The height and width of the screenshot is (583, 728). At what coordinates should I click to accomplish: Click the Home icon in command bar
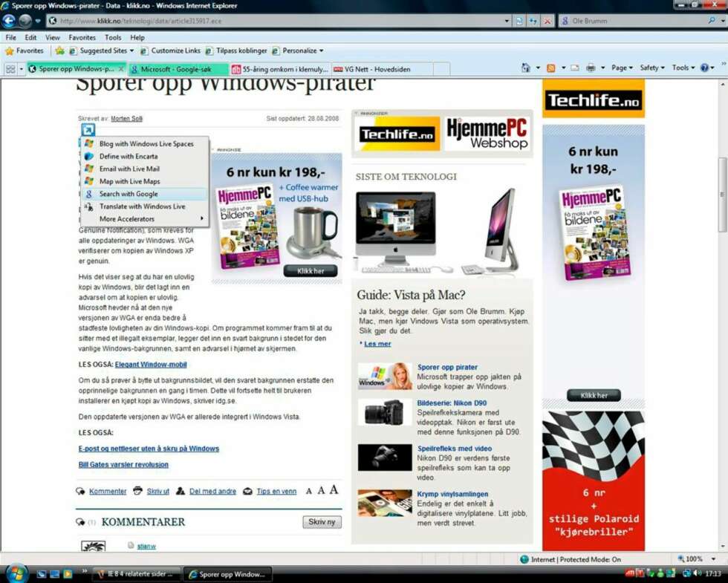(x=526, y=68)
